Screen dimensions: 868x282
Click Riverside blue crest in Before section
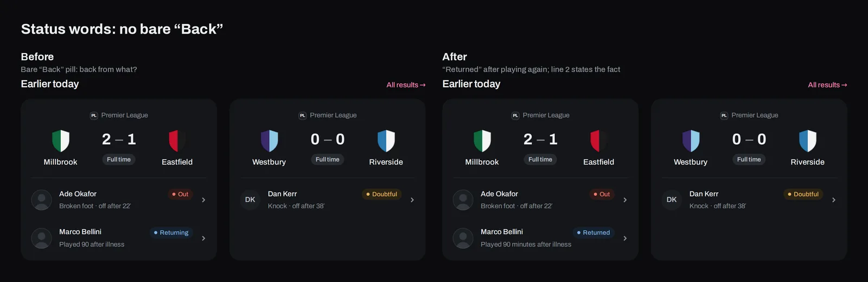pyautogui.click(x=386, y=140)
